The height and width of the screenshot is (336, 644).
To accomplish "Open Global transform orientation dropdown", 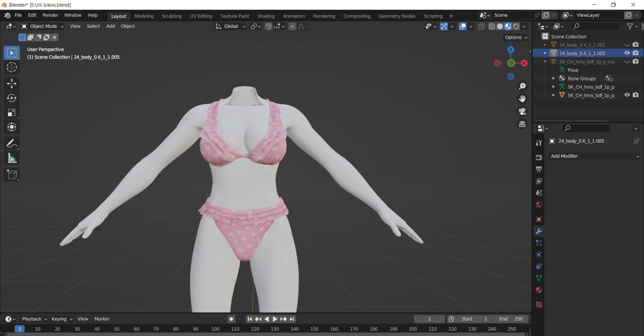I will (231, 26).
